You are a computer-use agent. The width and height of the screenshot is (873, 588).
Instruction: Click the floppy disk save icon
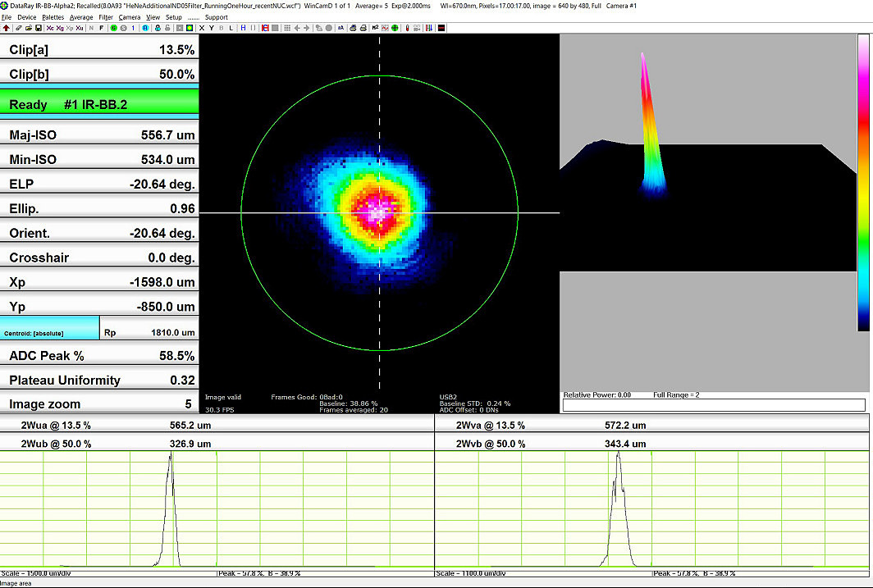click(x=39, y=28)
